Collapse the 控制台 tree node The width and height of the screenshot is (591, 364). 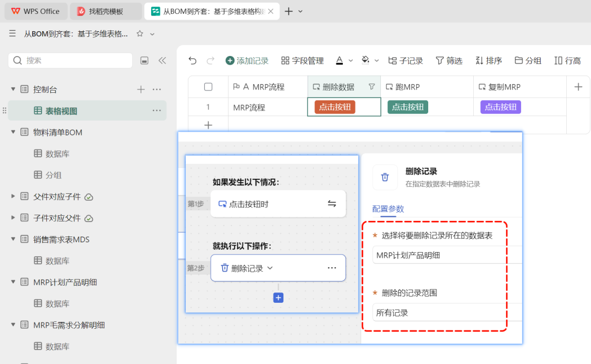tap(13, 89)
